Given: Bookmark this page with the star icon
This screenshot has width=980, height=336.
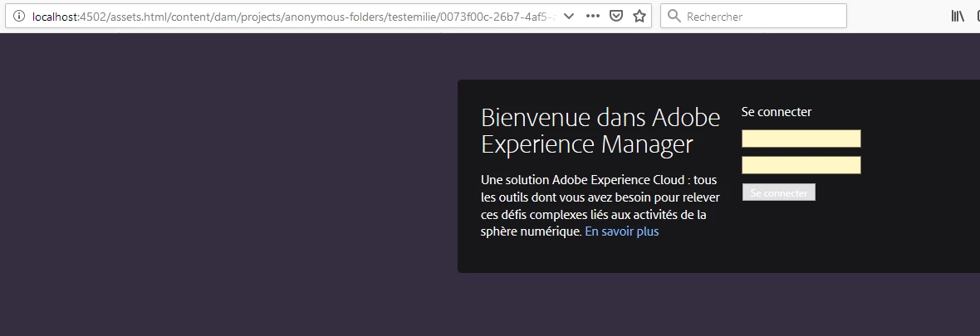Looking at the screenshot, I should tap(639, 17).
